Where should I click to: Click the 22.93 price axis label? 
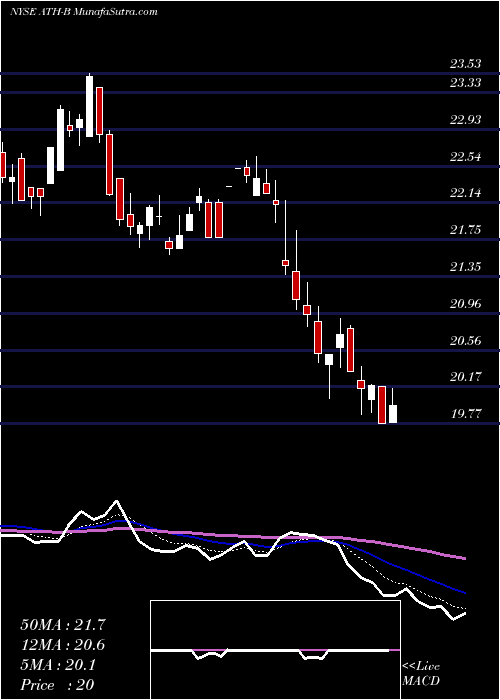pos(466,120)
